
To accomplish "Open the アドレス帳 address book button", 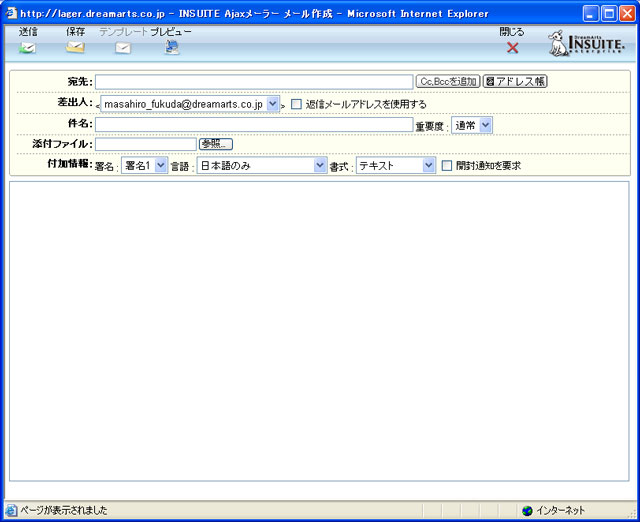I will click(x=515, y=81).
